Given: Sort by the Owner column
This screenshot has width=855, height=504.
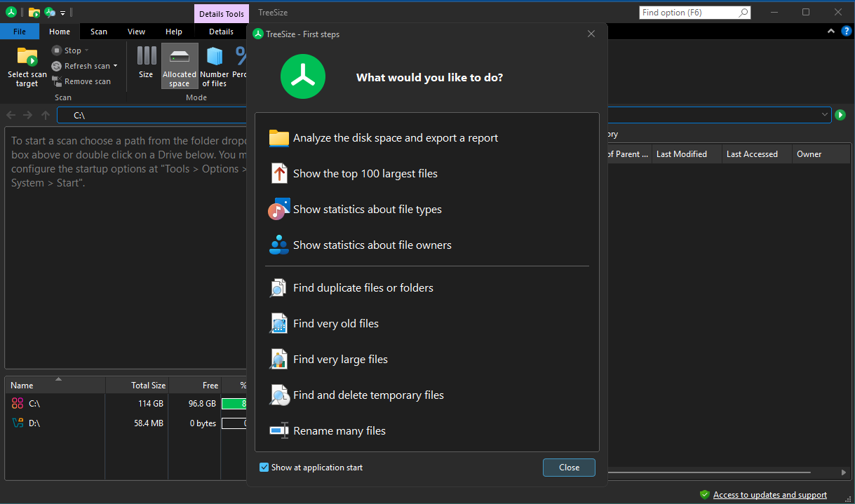Looking at the screenshot, I should (821, 154).
